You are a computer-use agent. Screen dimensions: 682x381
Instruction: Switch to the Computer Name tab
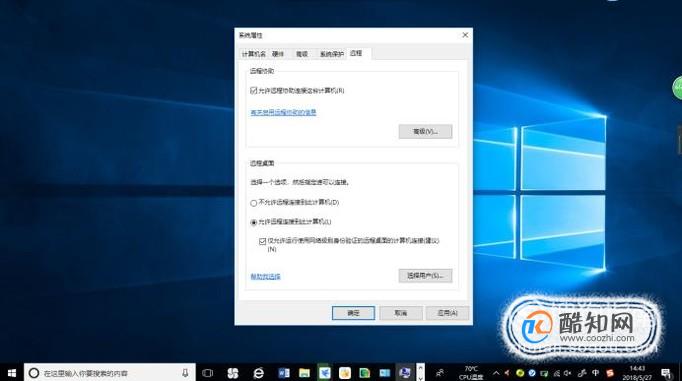point(254,54)
